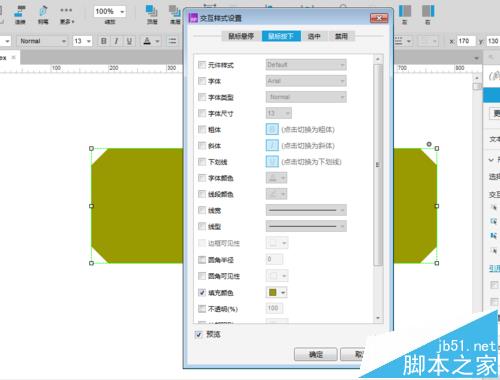This screenshot has width=500, height=380.
Task: Close the open page tab
Action: pos(14,57)
